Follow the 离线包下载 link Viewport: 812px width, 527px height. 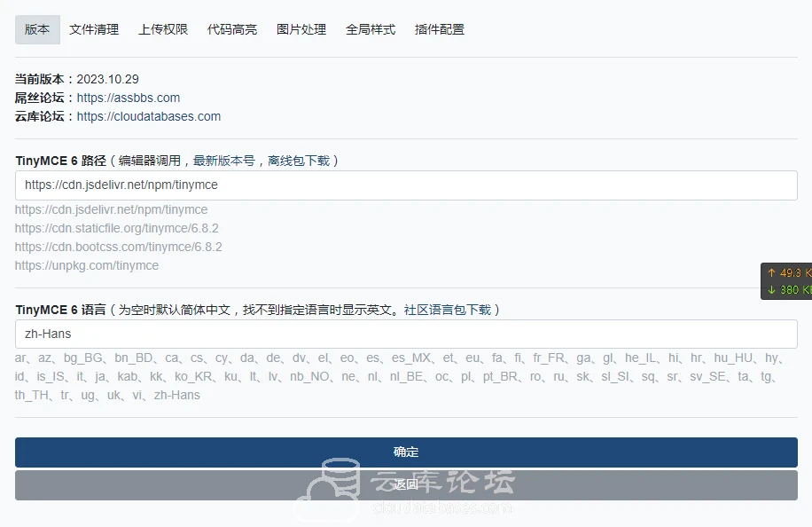(299, 161)
